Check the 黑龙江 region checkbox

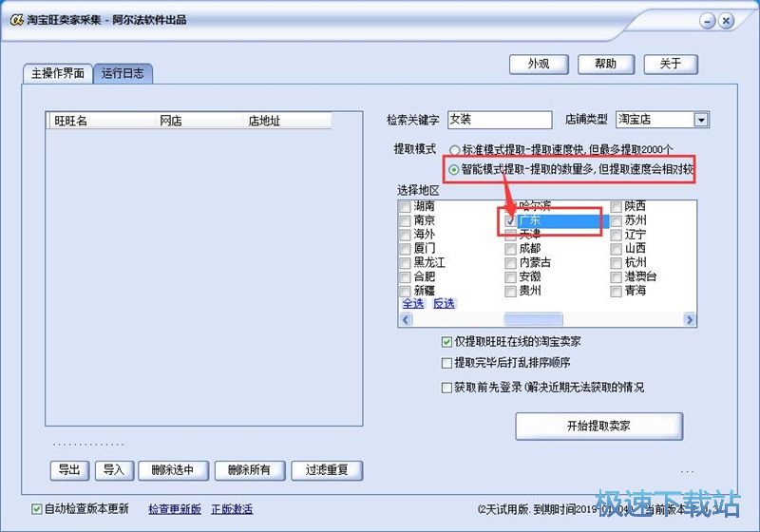pyautogui.click(x=405, y=263)
